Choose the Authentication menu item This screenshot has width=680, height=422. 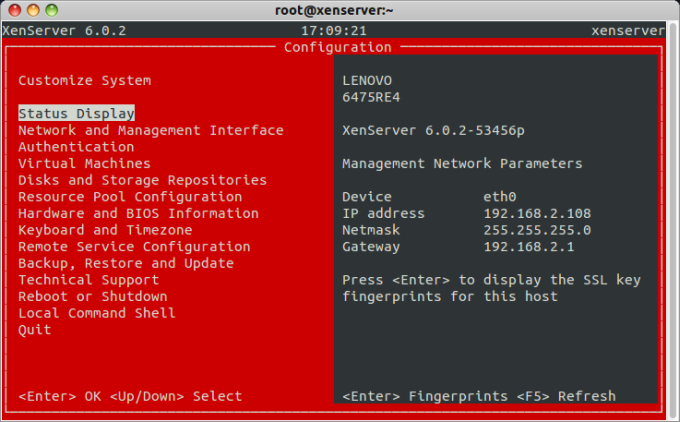pyautogui.click(x=76, y=147)
